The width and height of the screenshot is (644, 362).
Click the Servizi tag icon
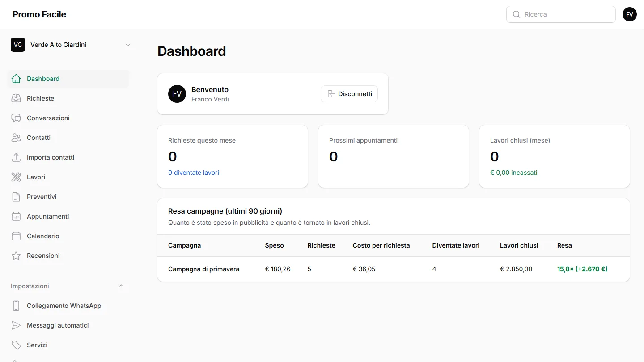tap(16, 345)
